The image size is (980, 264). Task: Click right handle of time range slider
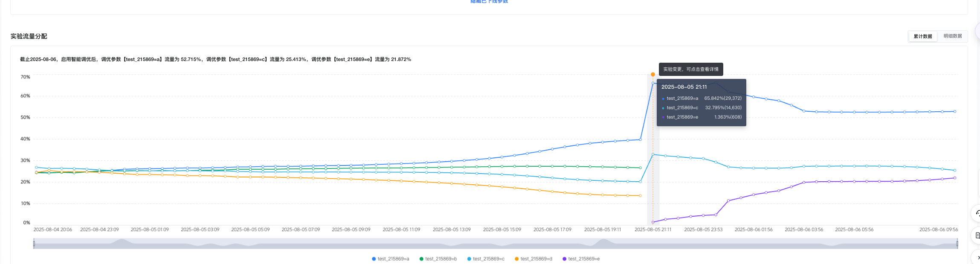point(957,244)
